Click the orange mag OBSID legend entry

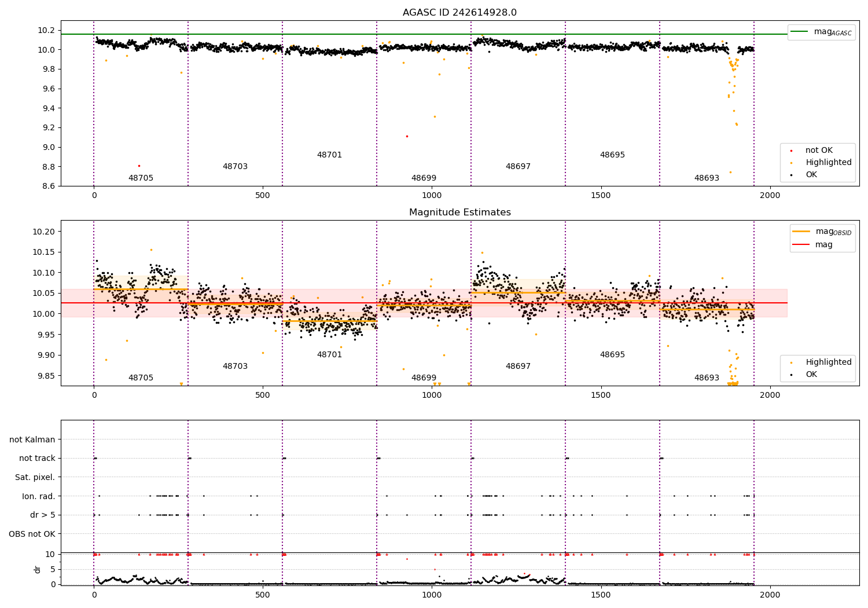(x=821, y=232)
